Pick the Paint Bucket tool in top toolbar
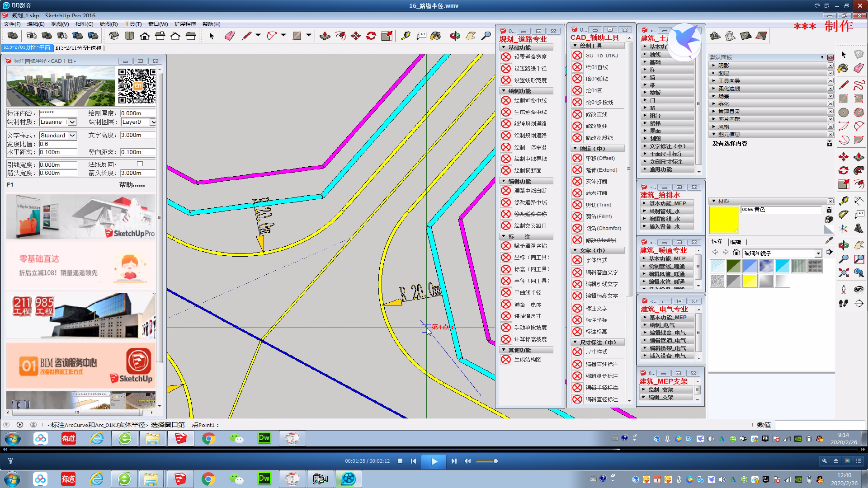868x488 pixels. [435, 36]
